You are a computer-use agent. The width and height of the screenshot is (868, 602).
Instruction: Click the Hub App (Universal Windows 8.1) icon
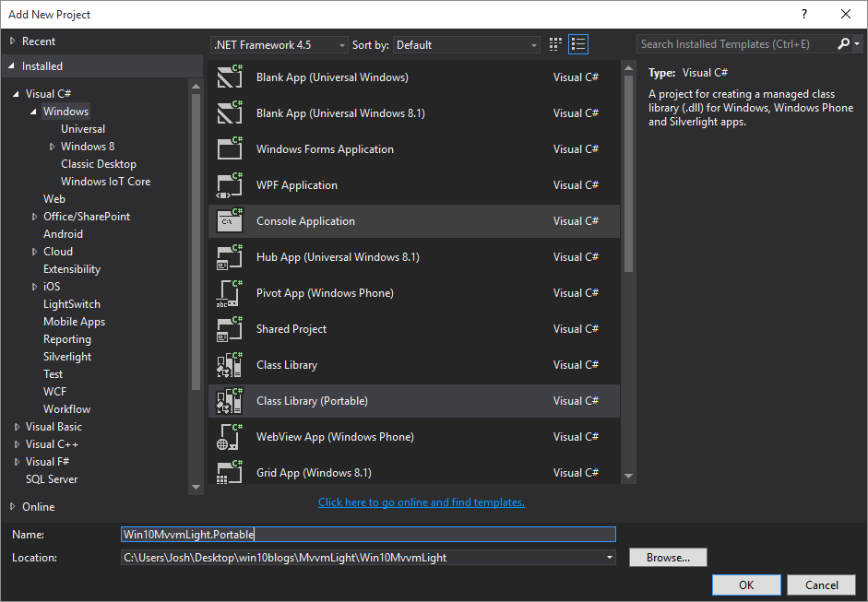[x=230, y=256]
